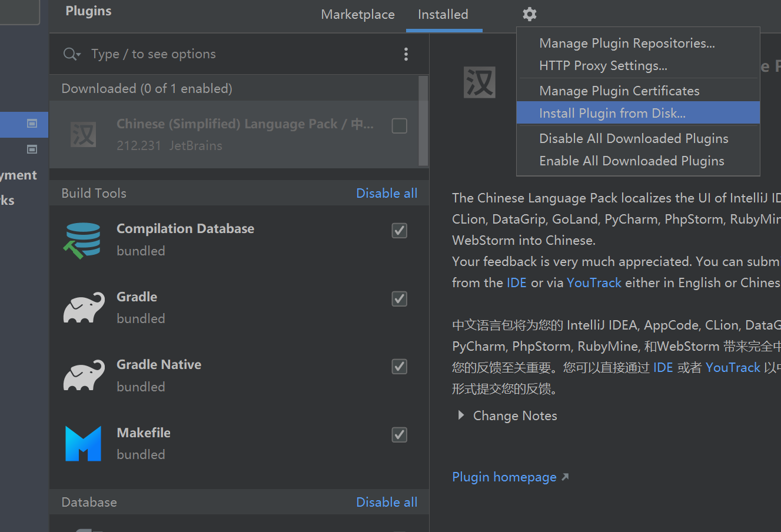Select Enable All Downloaded Plugins
Image resolution: width=781 pixels, height=532 pixels.
coord(632,161)
